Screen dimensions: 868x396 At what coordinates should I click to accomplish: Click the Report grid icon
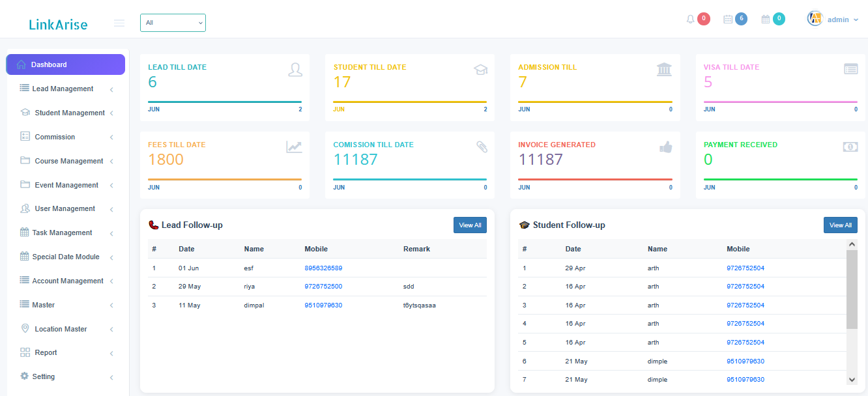pos(25,352)
